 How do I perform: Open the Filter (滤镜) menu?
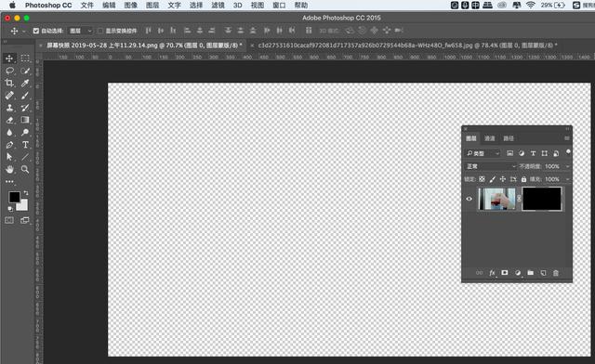pyautogui.click(x=218, y=6)
